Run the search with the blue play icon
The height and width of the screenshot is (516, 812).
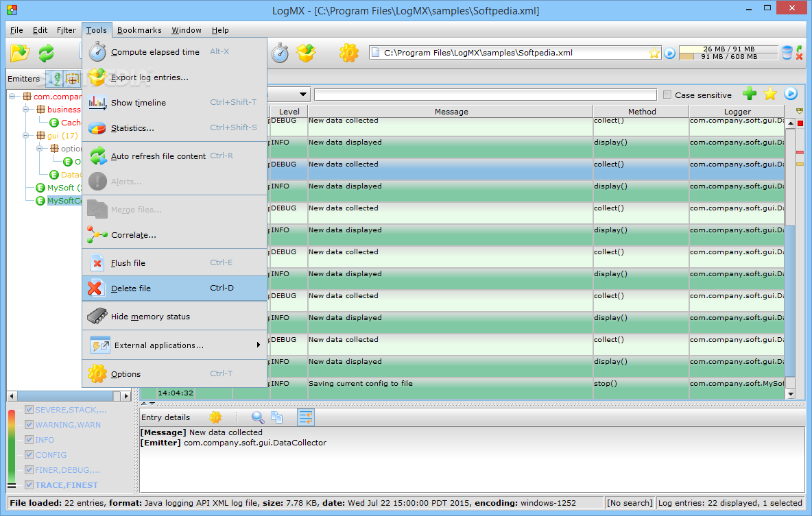791,94
